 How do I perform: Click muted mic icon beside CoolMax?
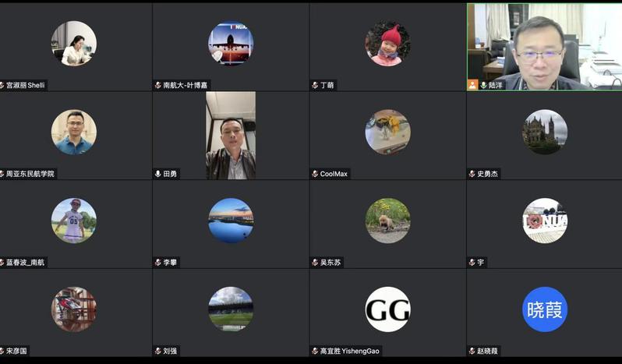pyautogui.click(x=315, y=174)
